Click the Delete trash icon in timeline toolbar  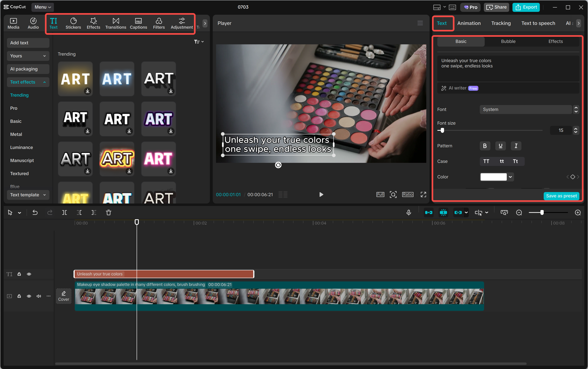coord(109,212)
